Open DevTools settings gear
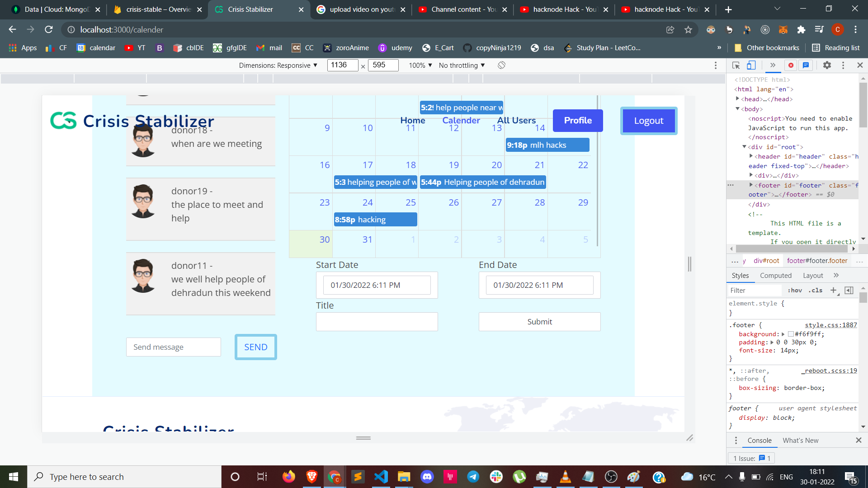The width and height of the screenshot is (868, 488). click(827, 66)
